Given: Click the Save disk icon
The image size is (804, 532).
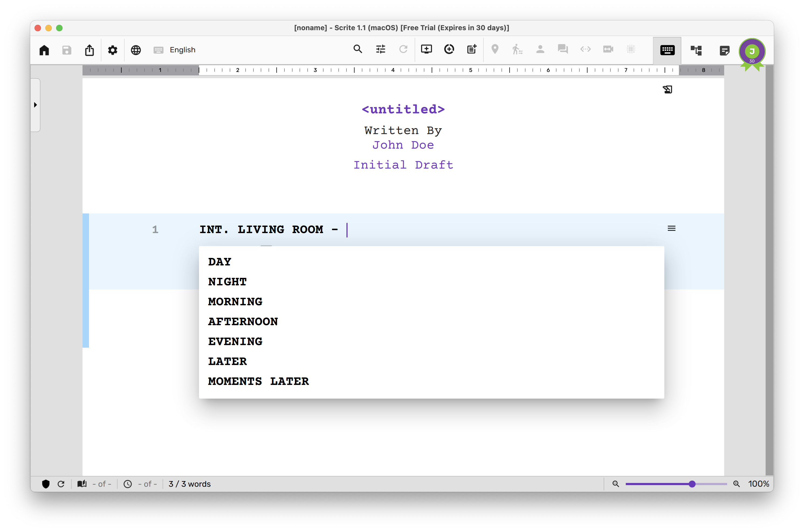Looking at the screenshot, I should 67,50.
